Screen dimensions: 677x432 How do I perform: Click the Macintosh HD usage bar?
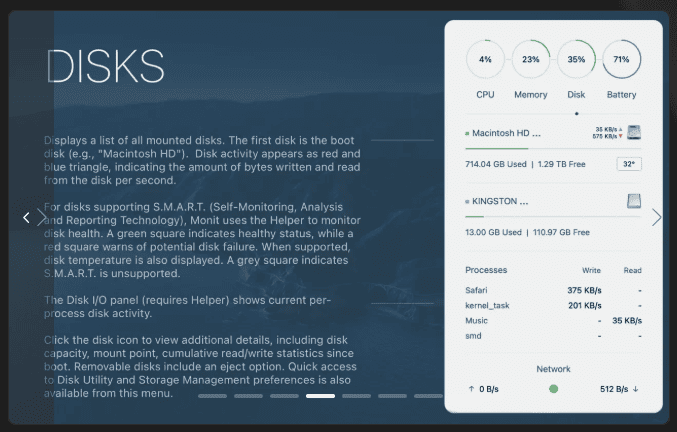(x=553, y=148)
